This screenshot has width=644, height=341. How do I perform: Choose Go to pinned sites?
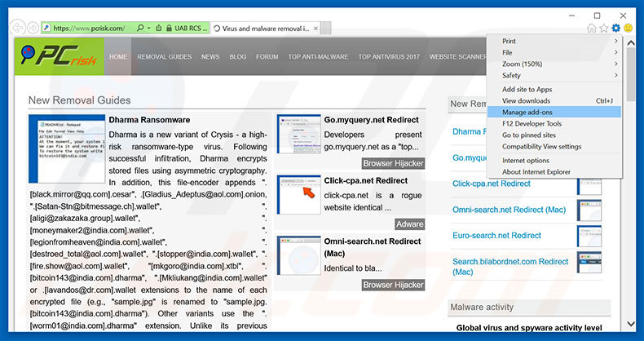(554, 135)
